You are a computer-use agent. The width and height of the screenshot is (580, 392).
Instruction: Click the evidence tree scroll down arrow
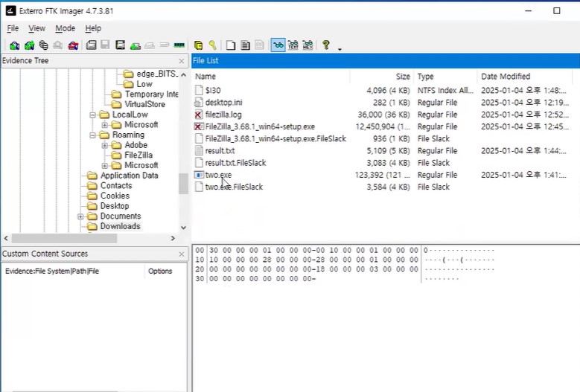click(183, 228)
